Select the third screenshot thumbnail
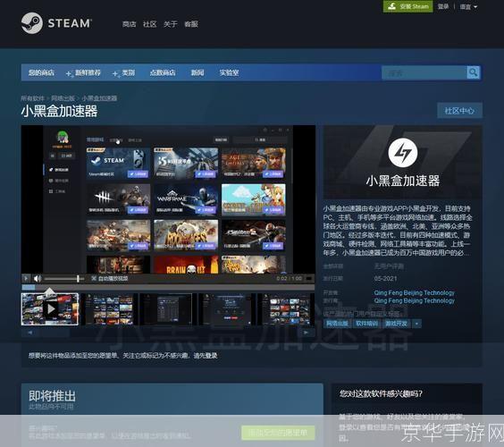The height and width of the screenshot is (447, 504). [x=168, y=309]
